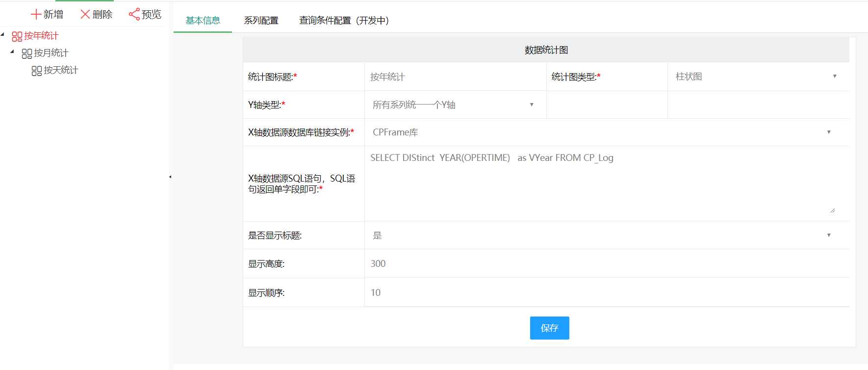868x370 pixels.
Task: Click the share icon for 预览
Action: tap(134, 14)
